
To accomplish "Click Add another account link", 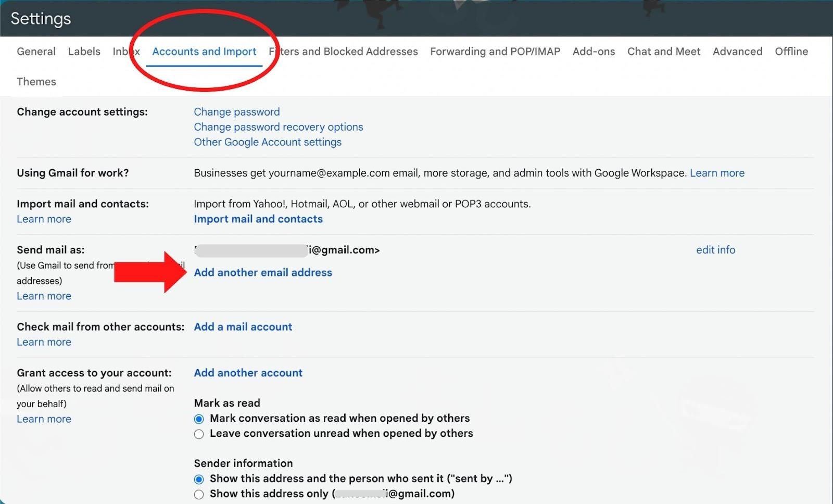I will [x=248, y=373].
